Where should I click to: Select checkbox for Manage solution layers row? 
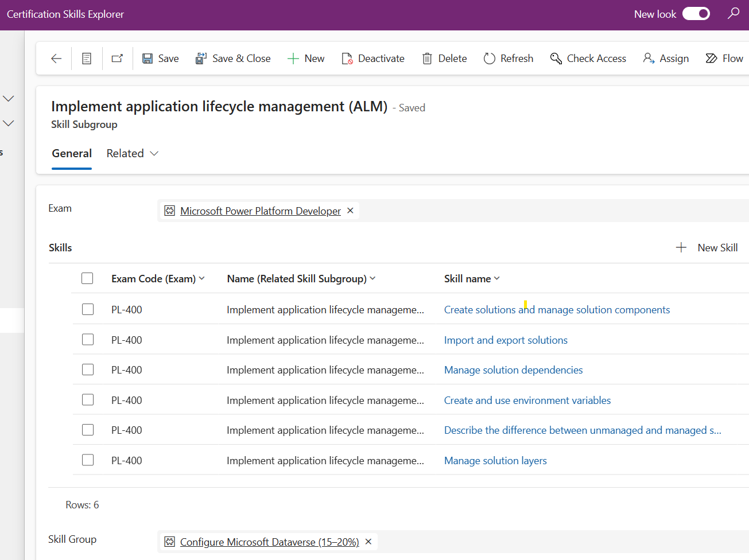click(x=88, y=460)
